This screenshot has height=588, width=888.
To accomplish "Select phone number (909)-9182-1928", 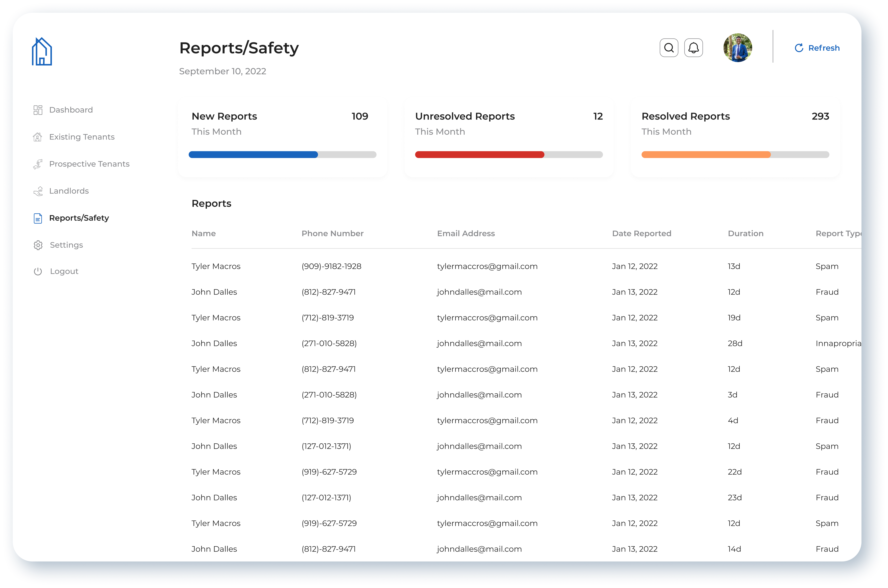I will 331,266.
